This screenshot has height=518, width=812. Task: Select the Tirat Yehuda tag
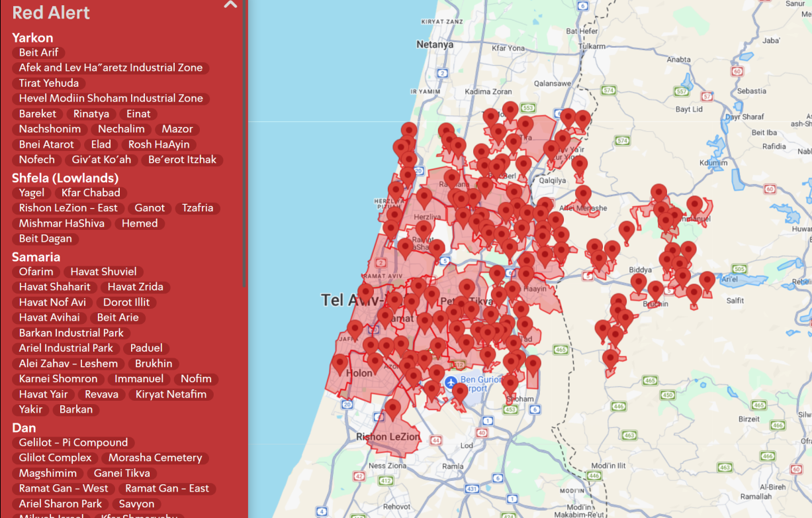[x=48, y=83]
